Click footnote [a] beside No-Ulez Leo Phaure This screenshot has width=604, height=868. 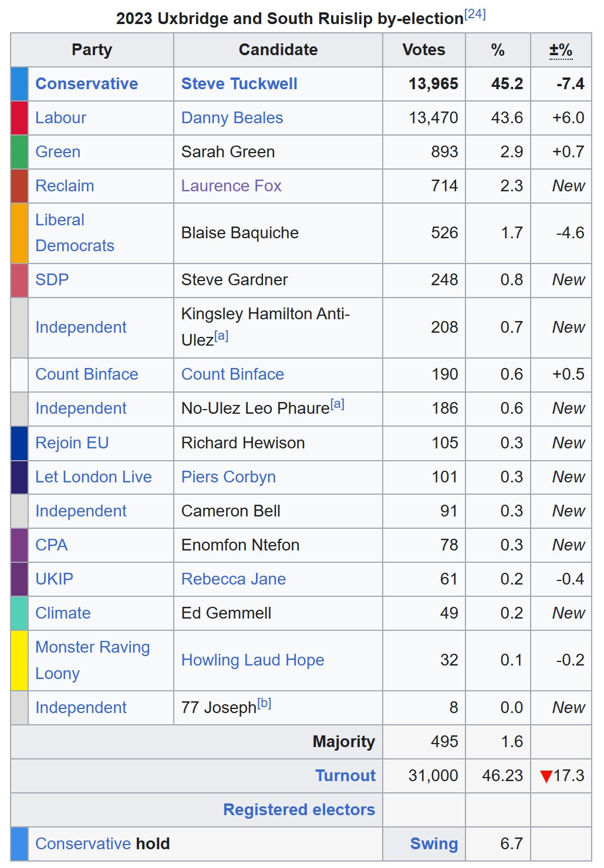click(x=338, y=404)
